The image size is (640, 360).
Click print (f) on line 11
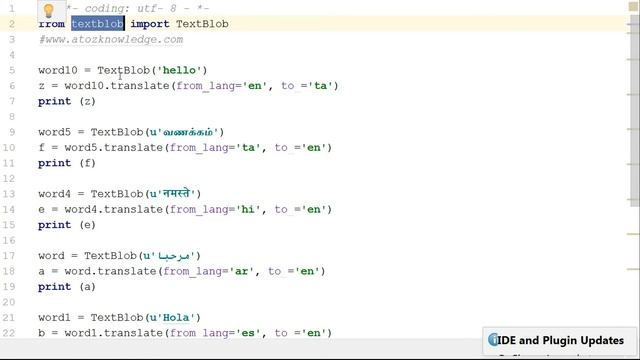(x=67, y=163)
